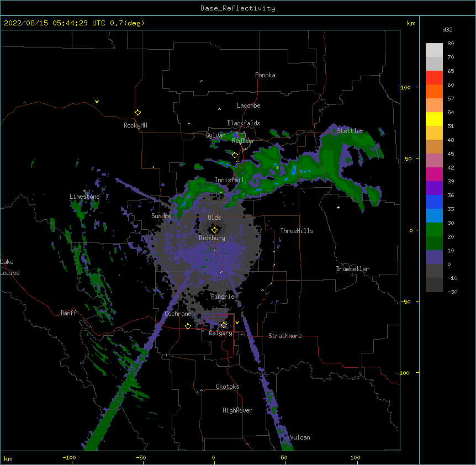Viewport: 476px width, 465px height.
Task: Click the 0 tick on the bottom axis
Action: (213, 457)
